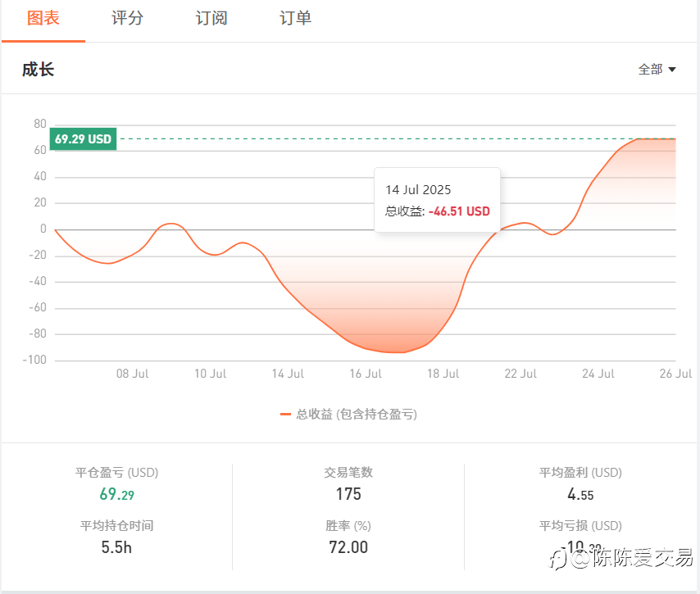Image resolution: width=700 pixels, height=594 pixels.
Task: Switch to the 图表 tab
Action: pyautogui.click(x=43, y=18)
